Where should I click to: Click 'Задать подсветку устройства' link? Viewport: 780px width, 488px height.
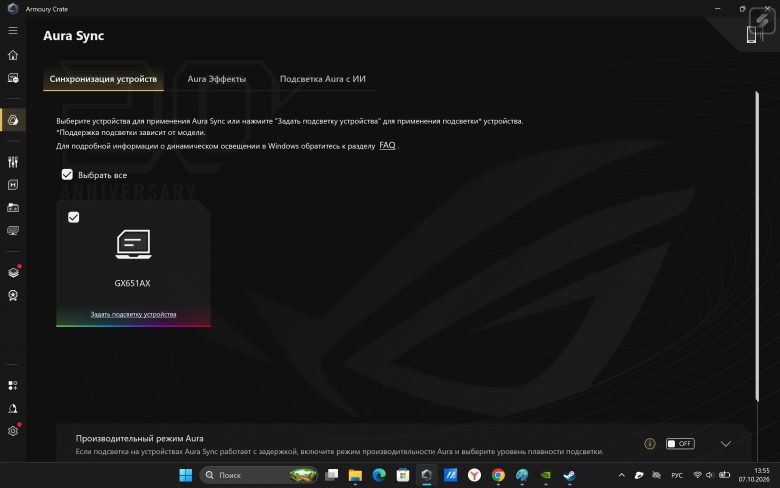[133, 314]
